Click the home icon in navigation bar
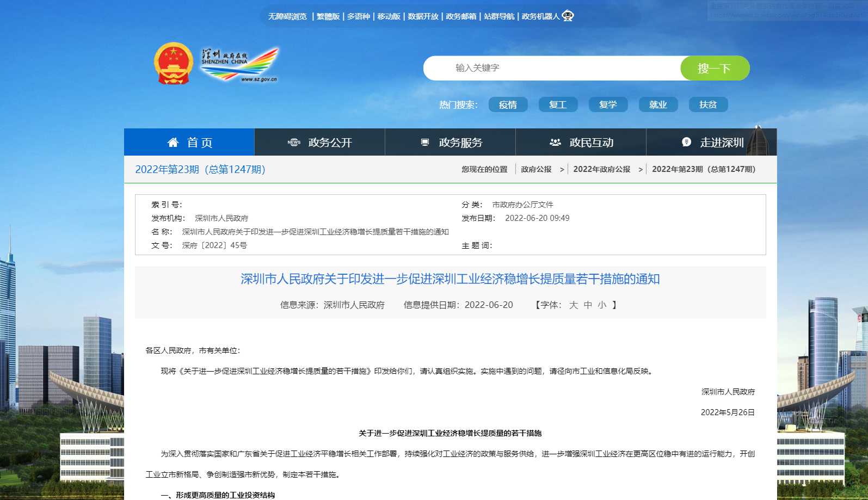This screenshot has width=868, height=500. pos(173,143)
